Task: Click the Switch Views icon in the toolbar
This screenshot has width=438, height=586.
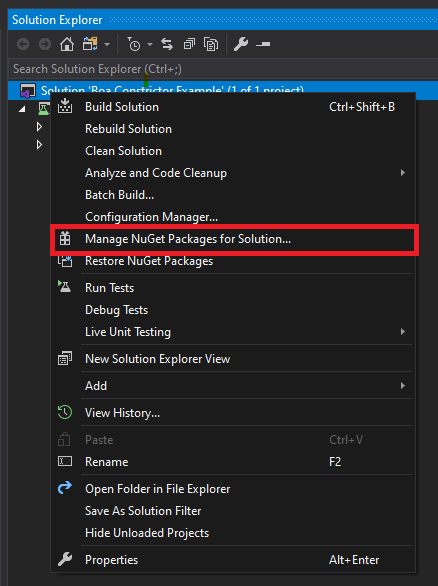Action: click(90, 44)
